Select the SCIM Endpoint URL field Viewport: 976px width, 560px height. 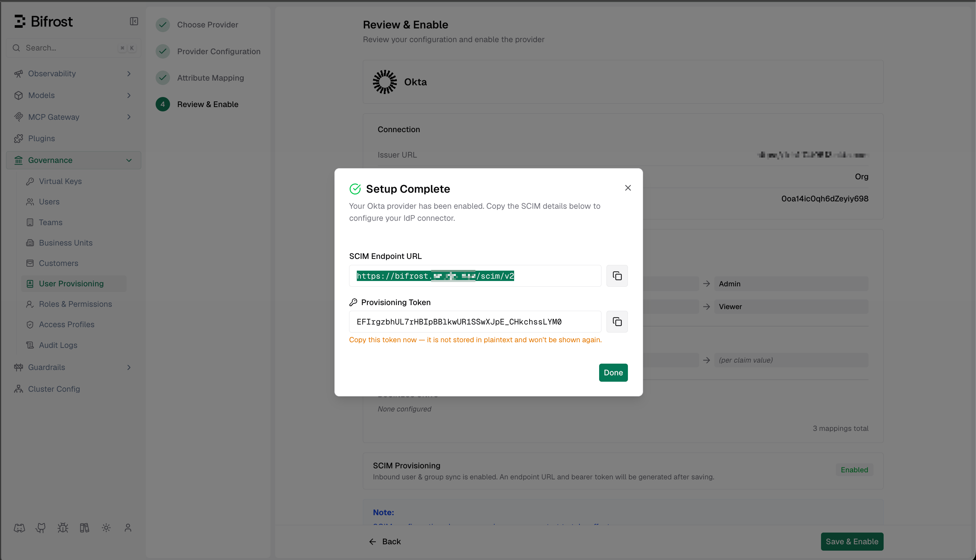pos(475,276)
